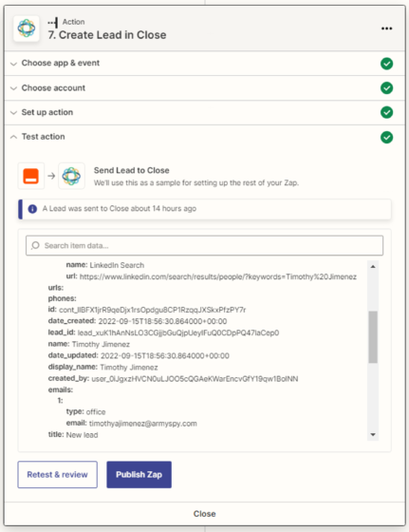Click the action step type icon beside Action label
409x532 pixels.
[x=53, y=23]
